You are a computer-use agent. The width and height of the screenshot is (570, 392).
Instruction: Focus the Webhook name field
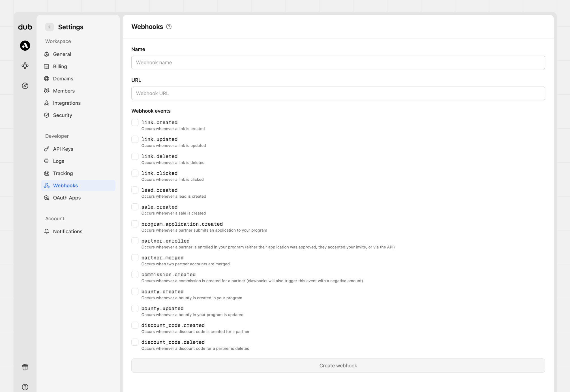point(338,63)
